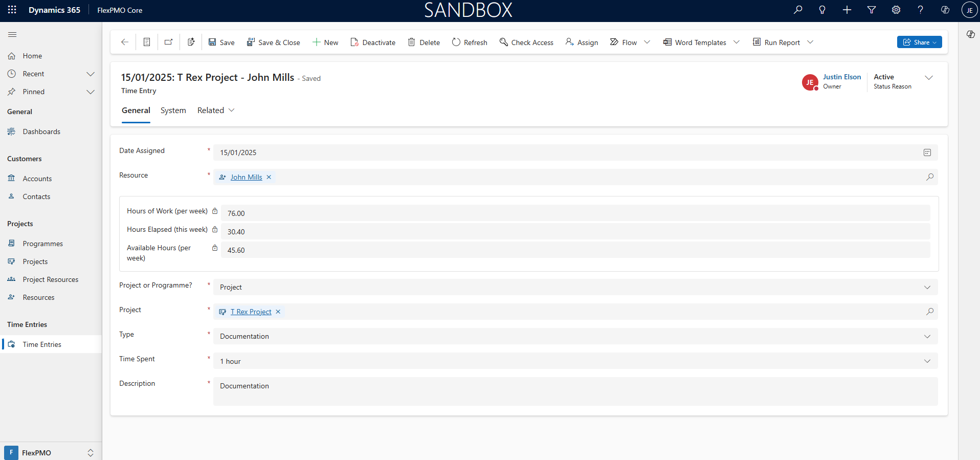980x460 pixels.
Task: Expand Pinned in the sidebar
Action: [x=91, y=92]
